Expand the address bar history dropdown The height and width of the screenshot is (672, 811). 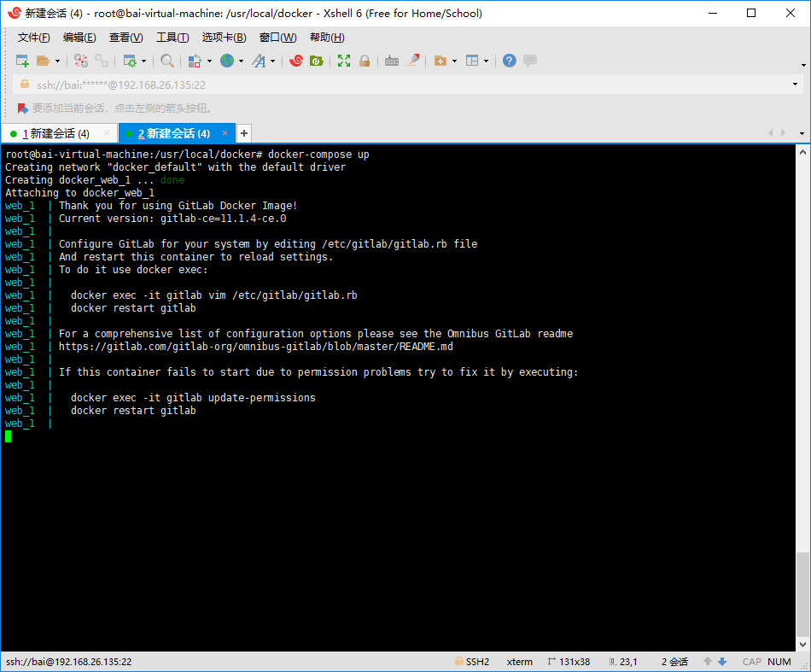pos(795,85)
